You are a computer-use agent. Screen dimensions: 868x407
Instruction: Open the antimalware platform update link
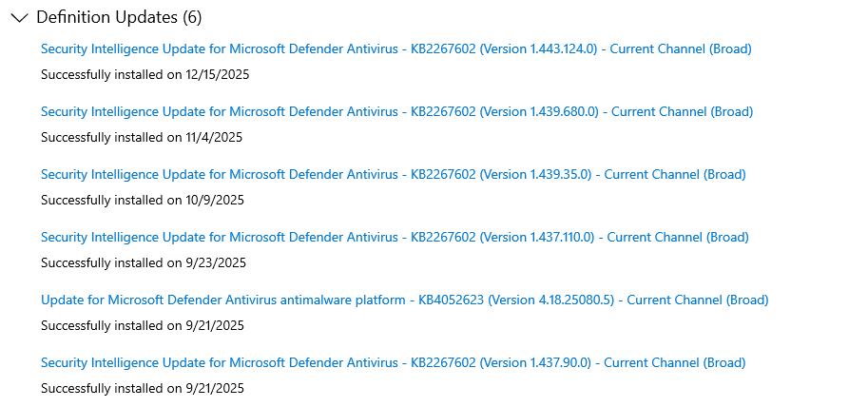click(x=404, y=300)
